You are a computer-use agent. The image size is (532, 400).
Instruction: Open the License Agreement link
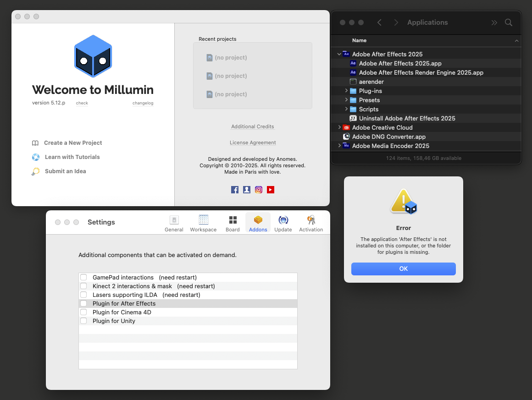coord(253,142)
